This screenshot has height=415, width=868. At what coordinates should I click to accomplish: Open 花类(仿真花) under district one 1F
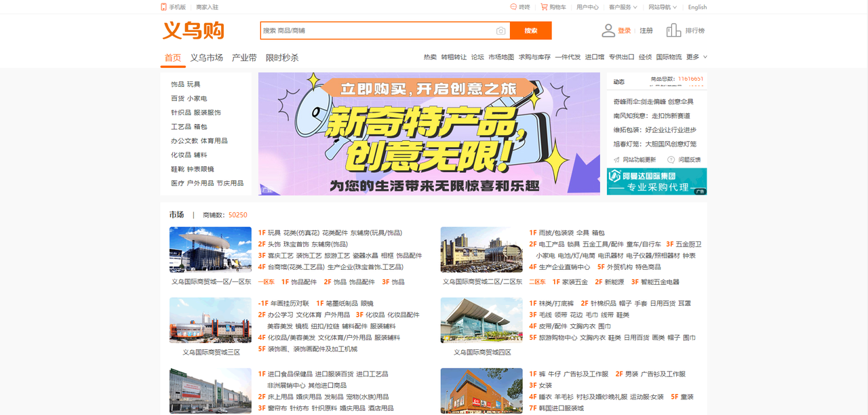301,233
